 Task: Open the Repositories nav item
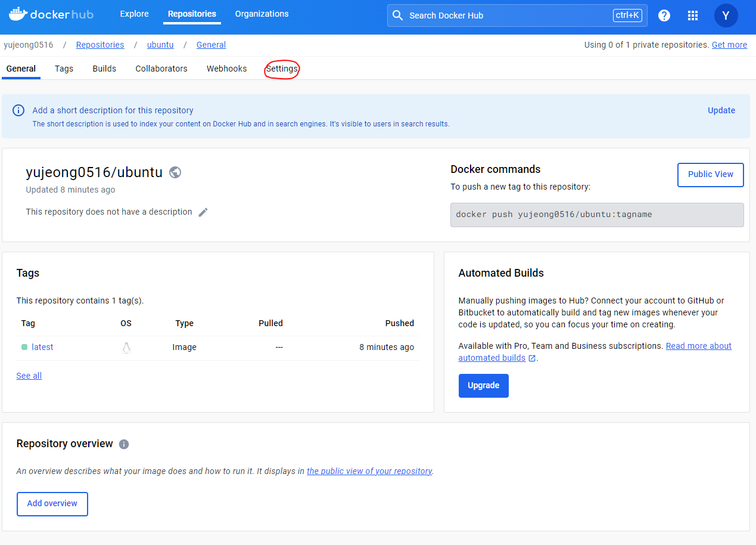click(x=192, y=14)
